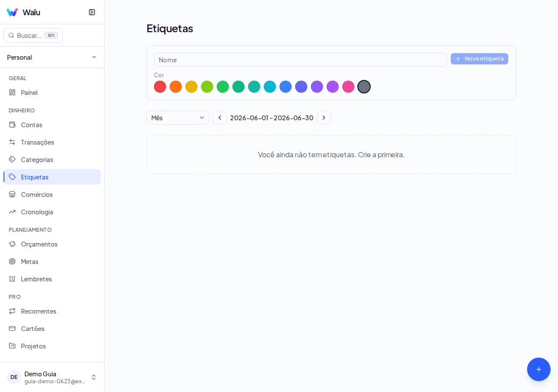Click the Cartões credit card icon
The width and height of the screenshot is (558, 392).
tap(12, 328)
